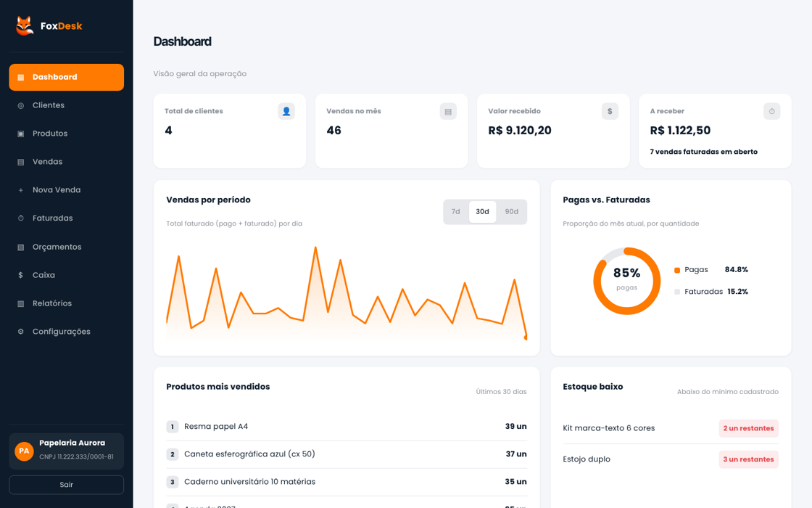Click the Total de clientes value 4
Viewport: 812px width, 508px height.
tap(168, 131)
